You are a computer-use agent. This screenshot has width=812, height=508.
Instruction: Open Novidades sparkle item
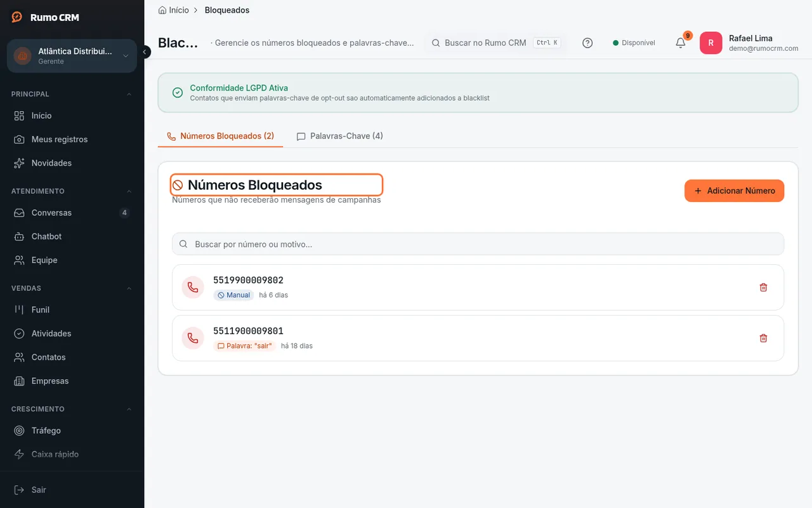point(72,163)
